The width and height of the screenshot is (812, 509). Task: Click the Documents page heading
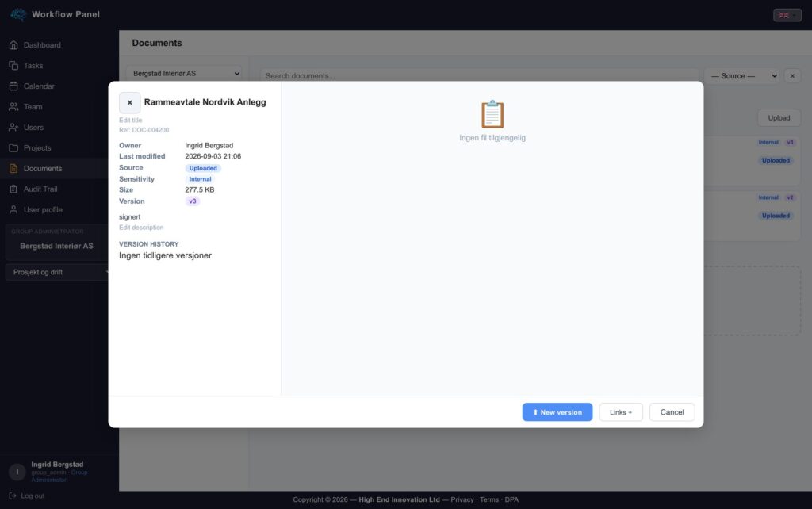[x=157, y=43]
